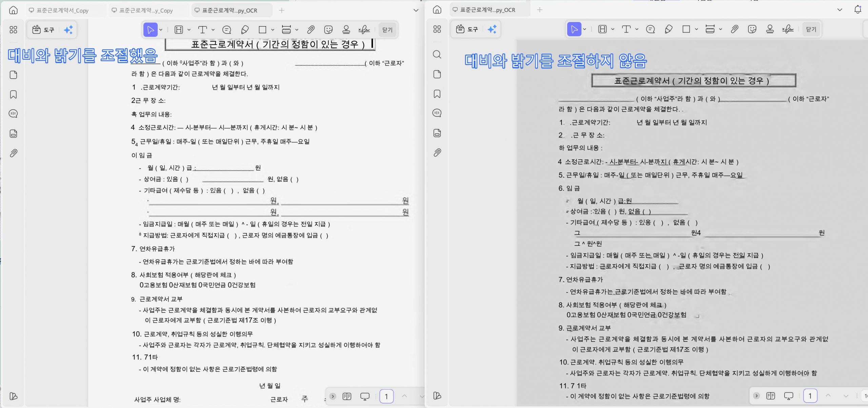The image size is (868, 408).
Task: Start slideshow in right window bottom bar
Action: tap(789, 396)
